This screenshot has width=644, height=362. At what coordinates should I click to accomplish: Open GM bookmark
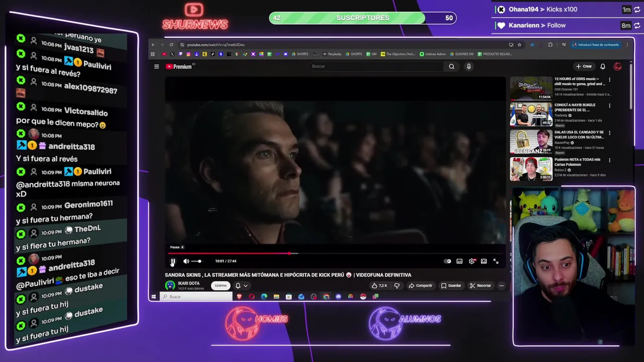pyautogui.click(x=371, y=54)
